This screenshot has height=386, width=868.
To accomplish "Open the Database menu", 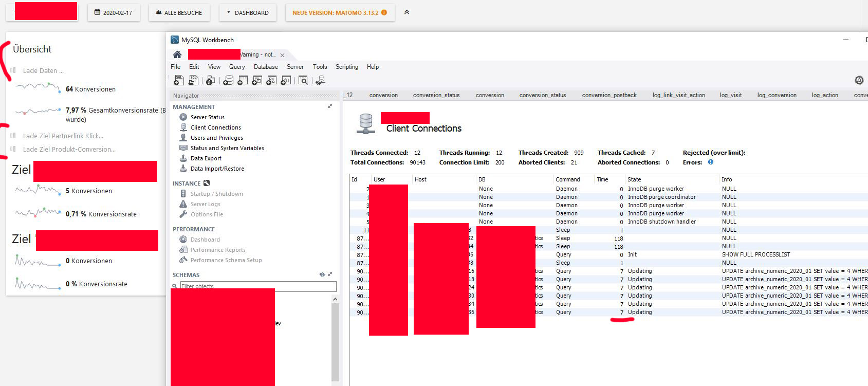I will pos(266,67).
